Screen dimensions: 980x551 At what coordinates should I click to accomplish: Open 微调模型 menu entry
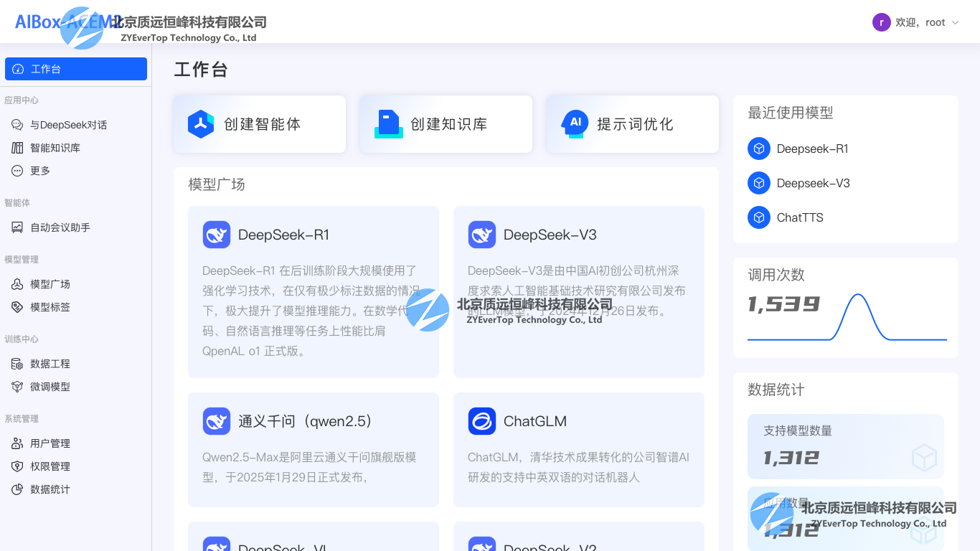[76, 387]
